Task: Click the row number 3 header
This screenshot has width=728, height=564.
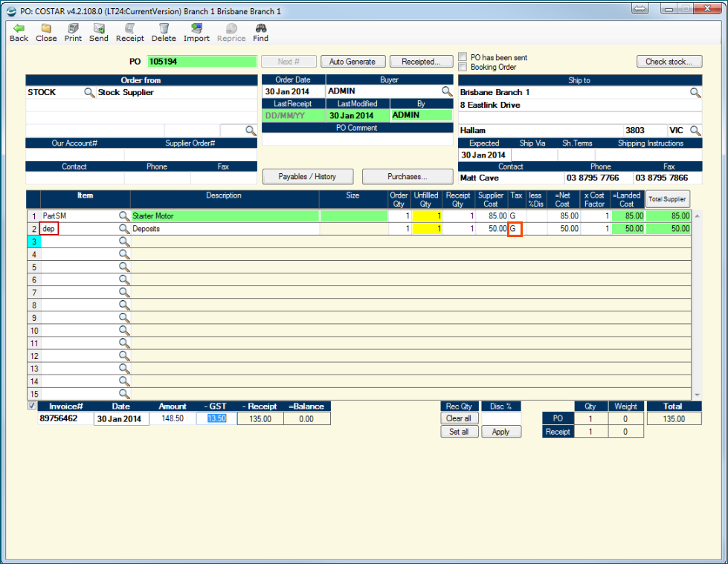Action: pos(34,242)
